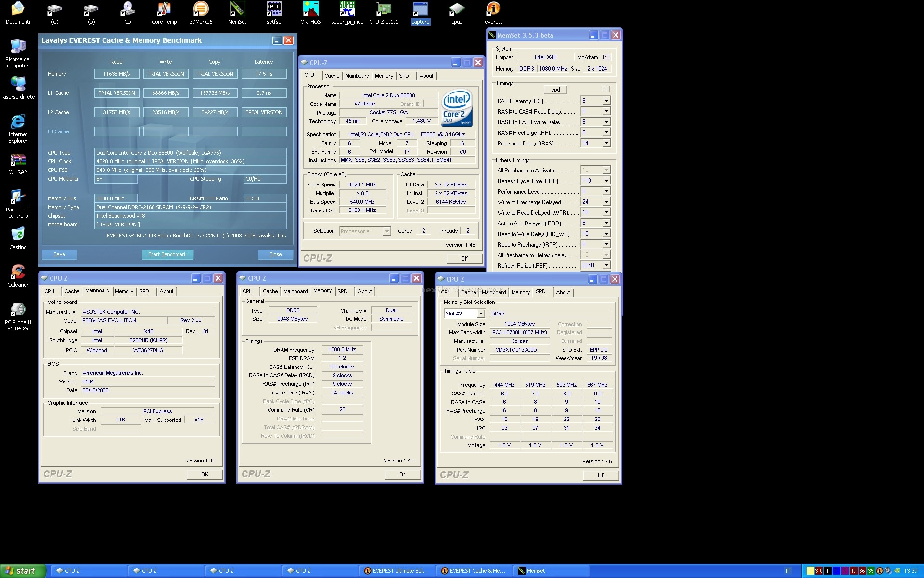The image size is (924, 578).
Task: Click Start Benchmark in EVEREST window
Action: 167,254
